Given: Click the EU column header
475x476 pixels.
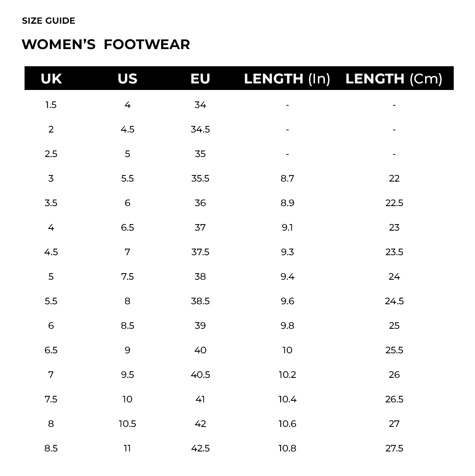Looking at the screenshot, I should (200, 79).
